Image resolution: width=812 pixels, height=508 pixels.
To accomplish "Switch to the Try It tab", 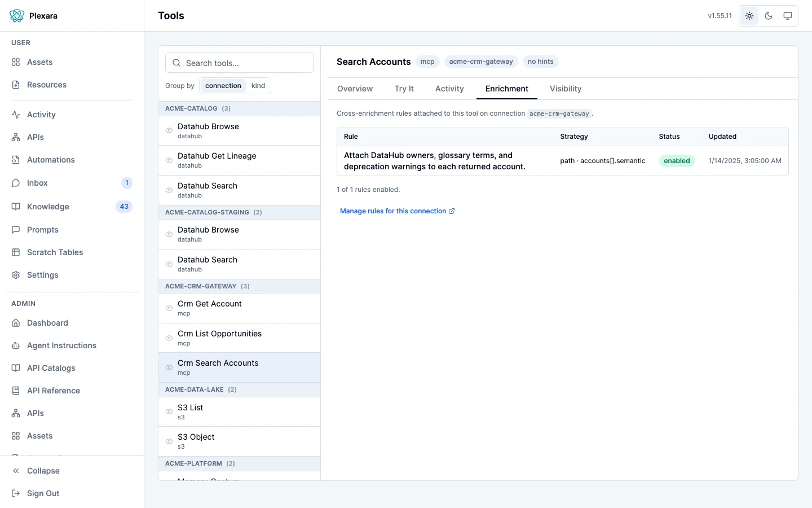I will pos(404,89).
